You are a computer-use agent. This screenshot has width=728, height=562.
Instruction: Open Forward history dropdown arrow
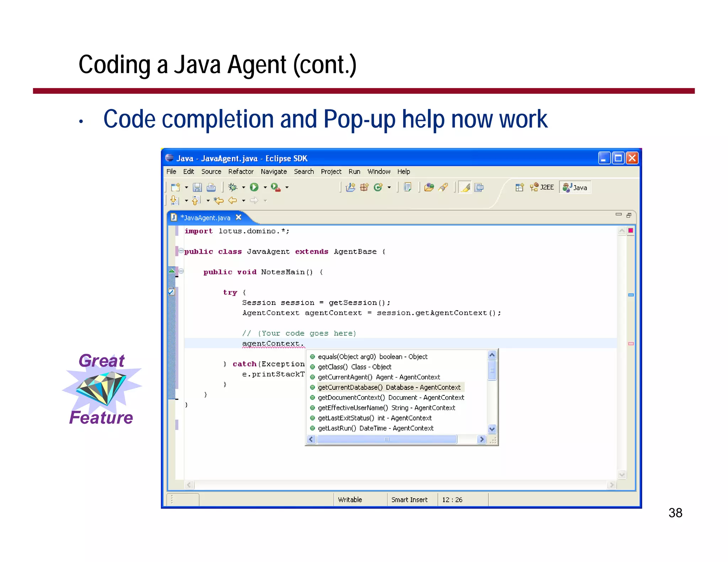pos(265,201)
